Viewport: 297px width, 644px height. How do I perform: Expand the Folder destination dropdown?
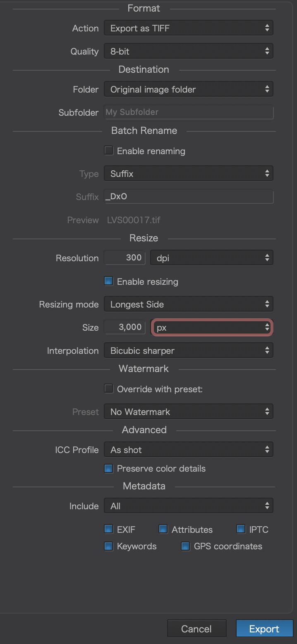188,90
